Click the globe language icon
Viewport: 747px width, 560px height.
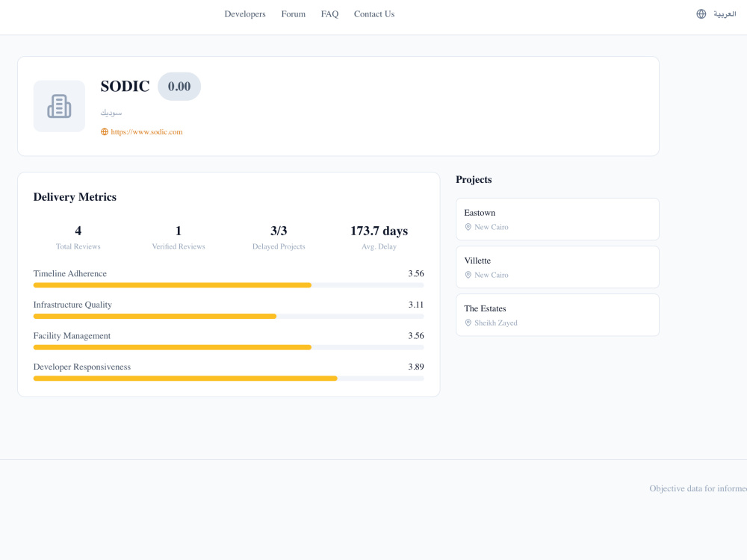pos(701,13)
